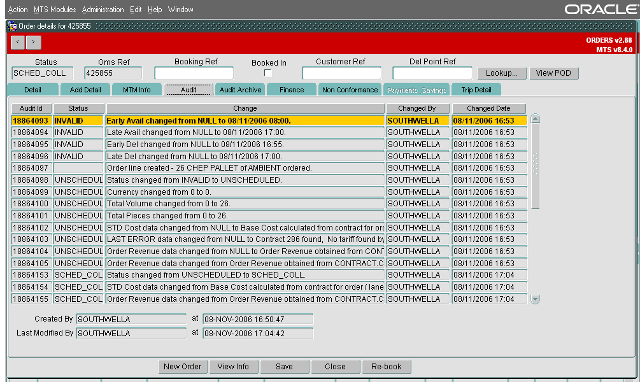This screenshot has height=382, width=640.
Task: Open the Edit menu
Action: [x=136, y=9]
